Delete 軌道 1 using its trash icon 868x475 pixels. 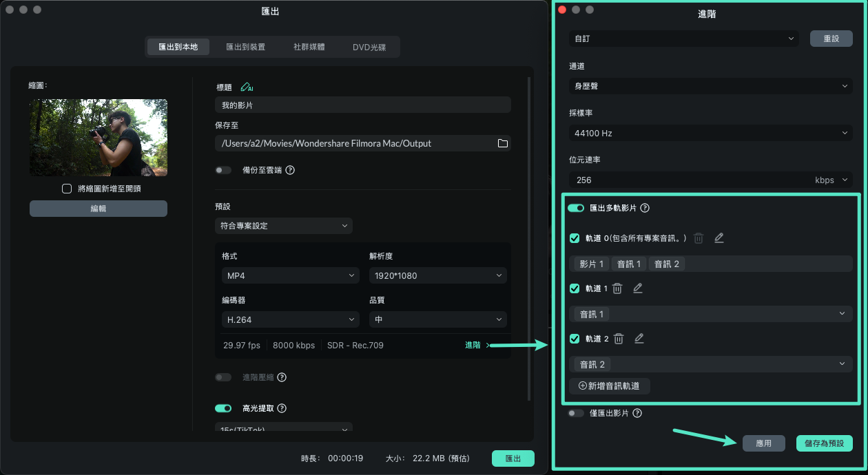(617, 288)
